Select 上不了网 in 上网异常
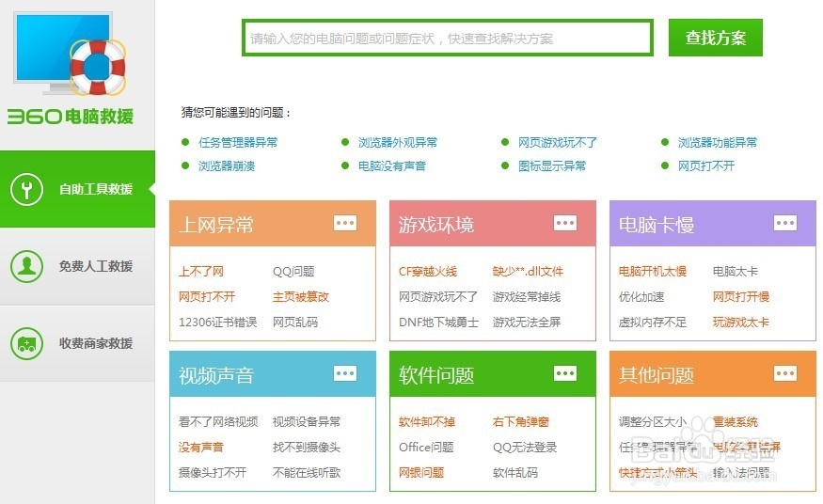Viewport: 823px width, 504px height. tap(201, 272)
